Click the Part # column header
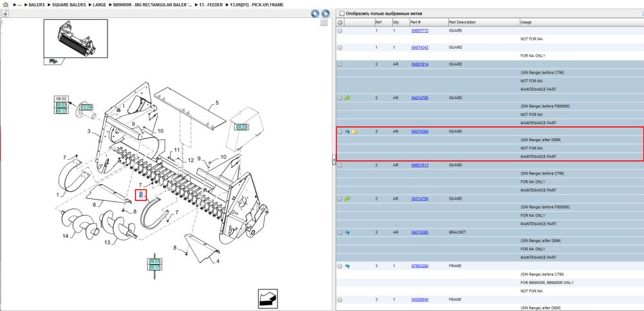 point(428,22)
